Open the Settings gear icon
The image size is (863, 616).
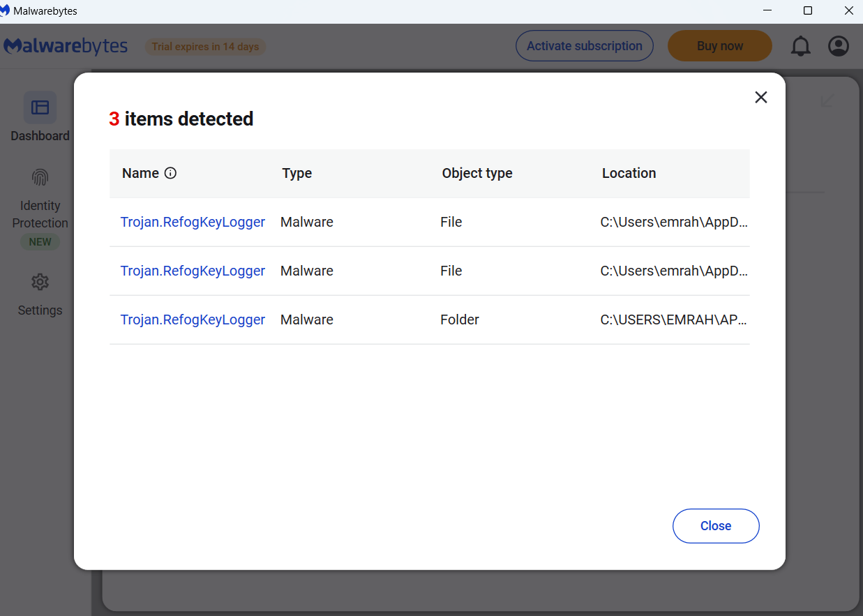click(x=40, y=282)
